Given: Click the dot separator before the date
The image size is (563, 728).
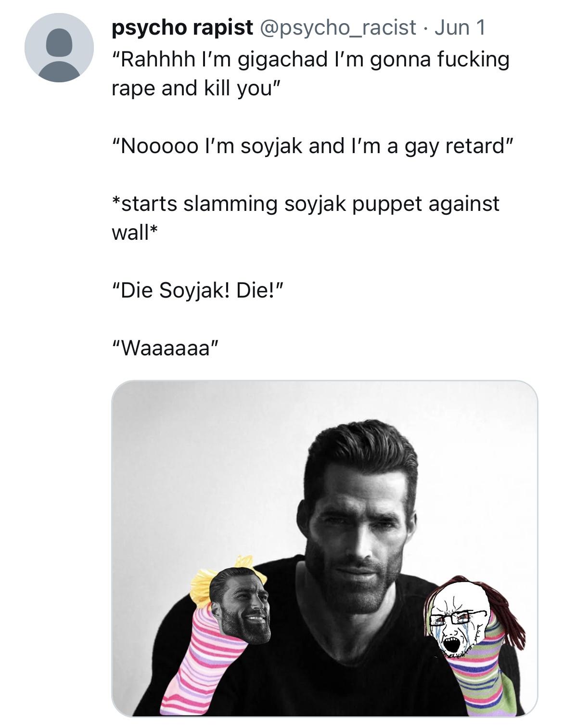Looking at the screenshot, I should (425, 29).
